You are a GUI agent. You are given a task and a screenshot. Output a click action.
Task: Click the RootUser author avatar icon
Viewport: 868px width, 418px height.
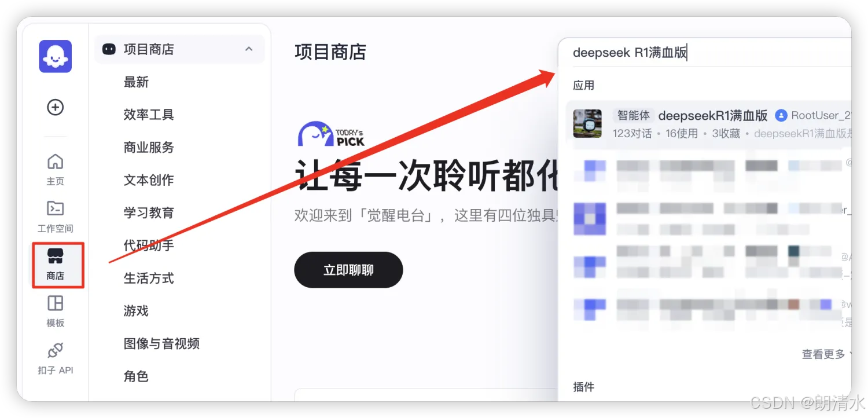pos(781,116)
